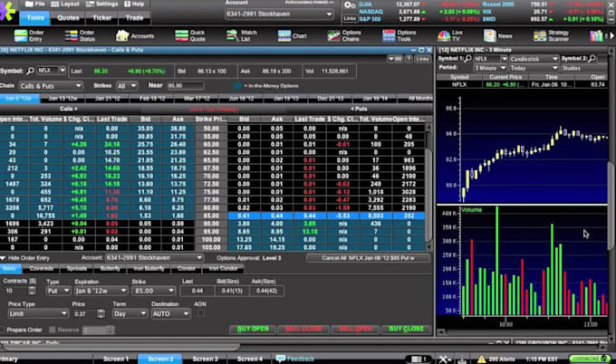Select the Iron Condor strategy tab

(x=223, y=269)
